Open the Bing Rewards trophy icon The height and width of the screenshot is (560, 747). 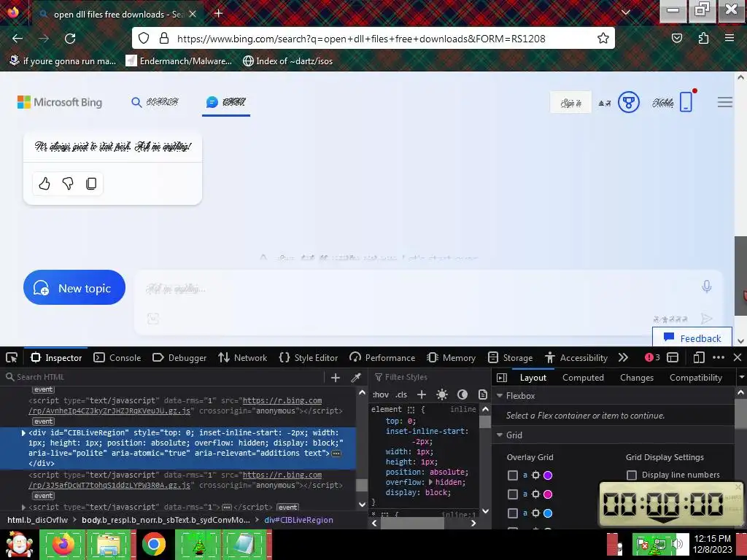click(629, 102)
